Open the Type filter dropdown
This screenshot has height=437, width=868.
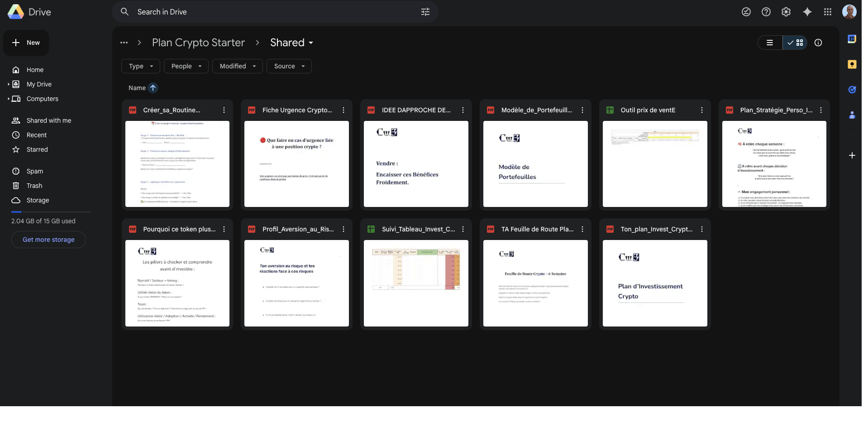pyautogui.click(x=140, y=66)
